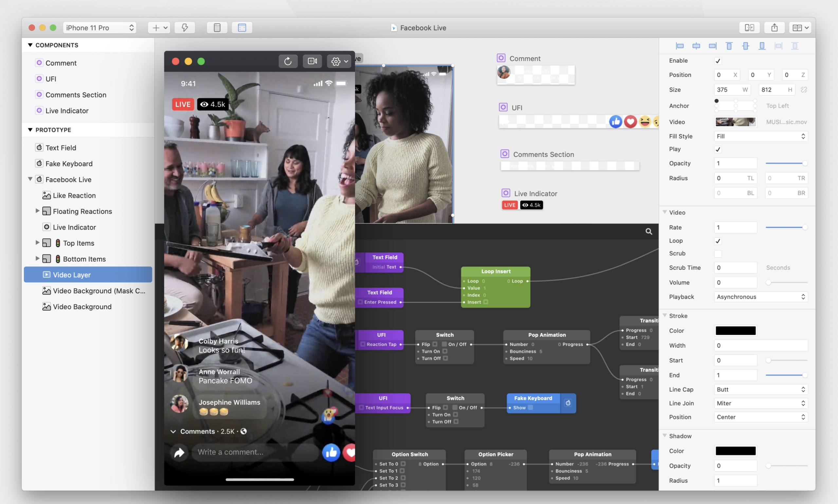The image size is (838, 504).
Task: Collapse the COMPONENTS section
Action: click(x=30, y=45)
